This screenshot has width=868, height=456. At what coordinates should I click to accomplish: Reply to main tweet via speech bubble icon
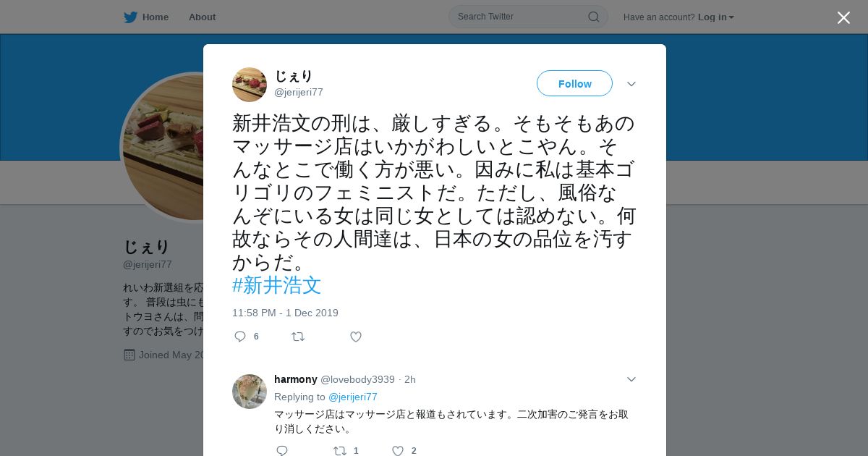point(240,337)
